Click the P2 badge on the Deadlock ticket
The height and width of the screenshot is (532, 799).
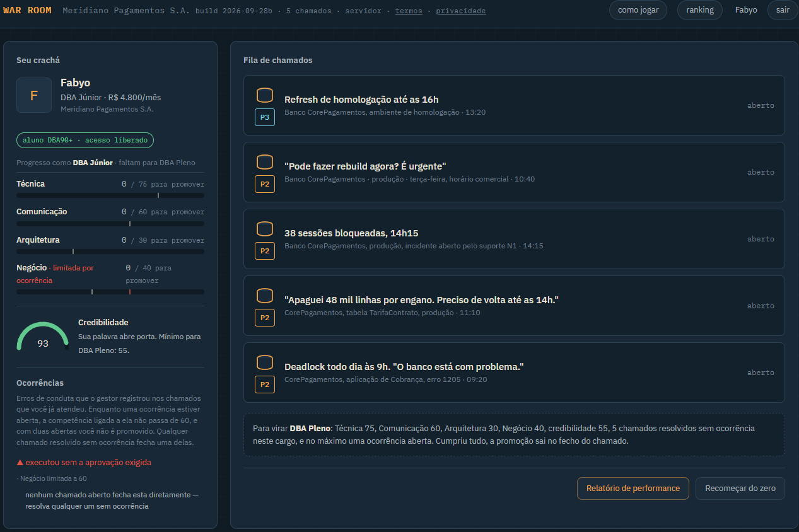[x=265, y=385]
